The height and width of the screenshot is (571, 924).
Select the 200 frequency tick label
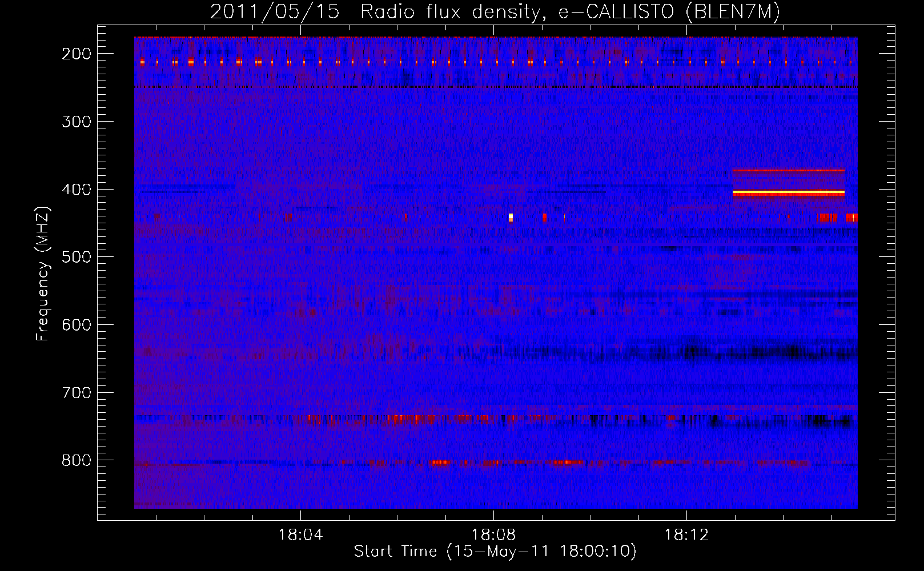point(77,54)
